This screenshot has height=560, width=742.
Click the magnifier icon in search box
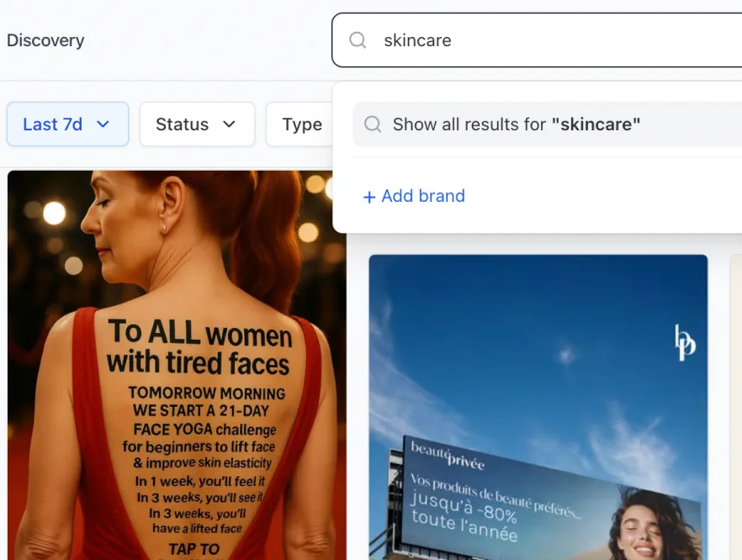click(x=358, y=40)
